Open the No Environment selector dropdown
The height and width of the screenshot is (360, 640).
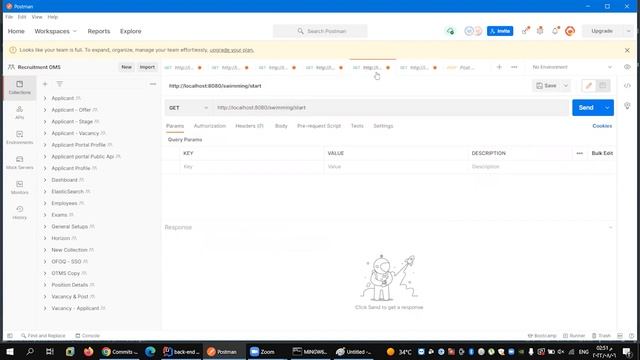(x=572, y=67)
